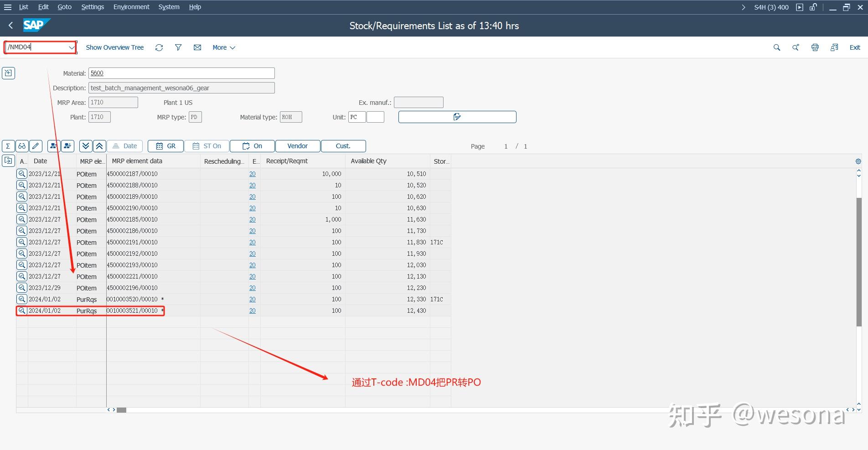Collapse rows using the double up-chevron icon
This screenshot has height=450, width=868.
tap(99, 146)
